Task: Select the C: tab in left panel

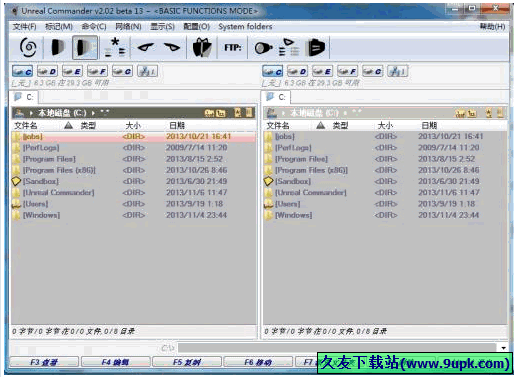Action: coord(24,97)
